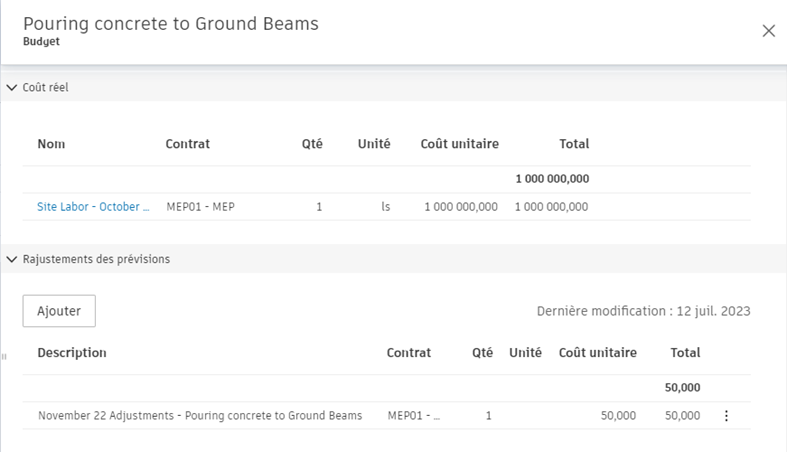This screenshot has height=452, width=787.
Task: Click the Unité value ls cell
Action: click(385, 207)
